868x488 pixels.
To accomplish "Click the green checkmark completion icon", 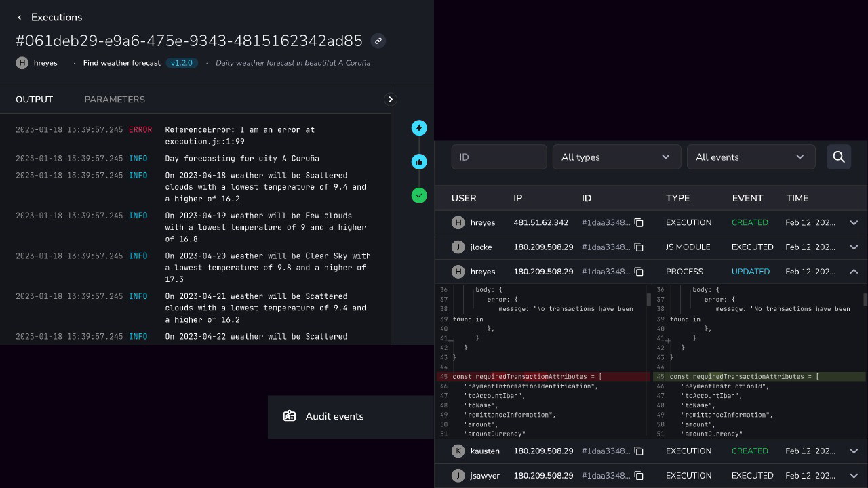I will coord(419,195).
